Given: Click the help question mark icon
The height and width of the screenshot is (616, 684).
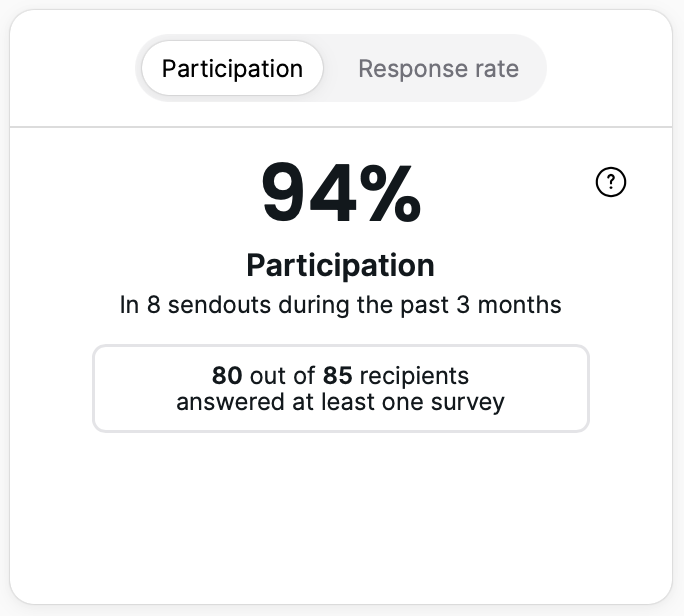Looking at the screenshot, I should coord(610,182).
